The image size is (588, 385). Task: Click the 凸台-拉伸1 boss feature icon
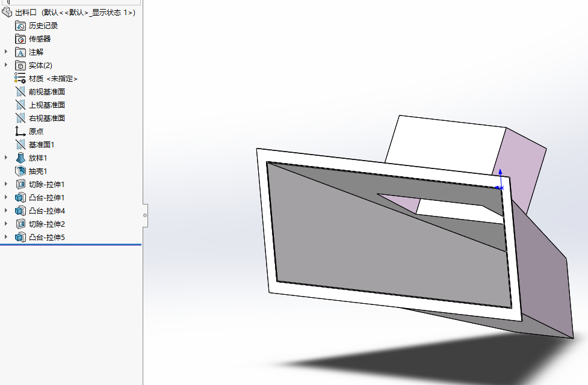point(20,197)
